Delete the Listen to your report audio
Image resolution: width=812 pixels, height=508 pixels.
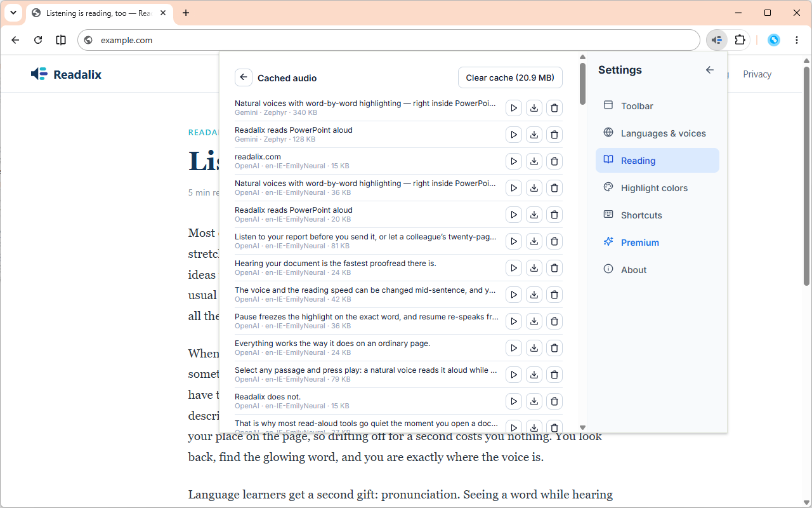(x=554, y=241)
